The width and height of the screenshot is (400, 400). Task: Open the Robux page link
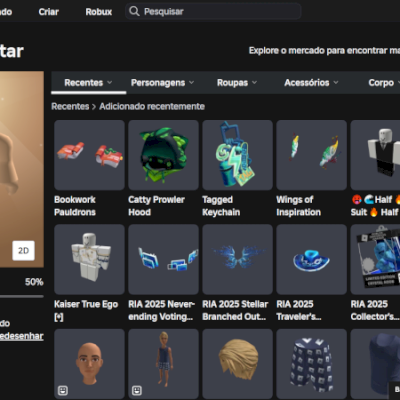[x=99, y=12]
